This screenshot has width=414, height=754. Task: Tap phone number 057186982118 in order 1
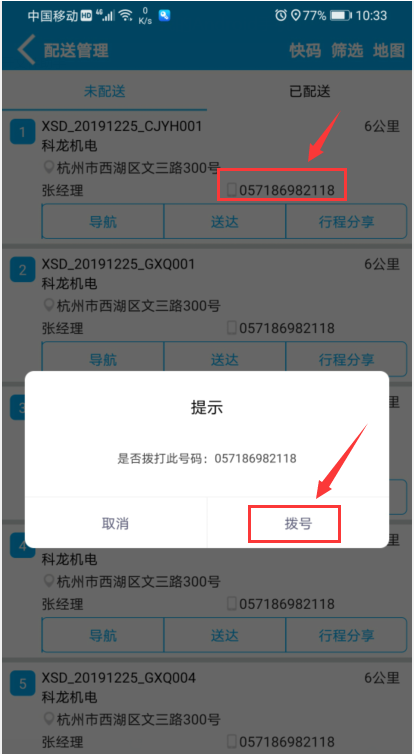(x=287, y=190)
